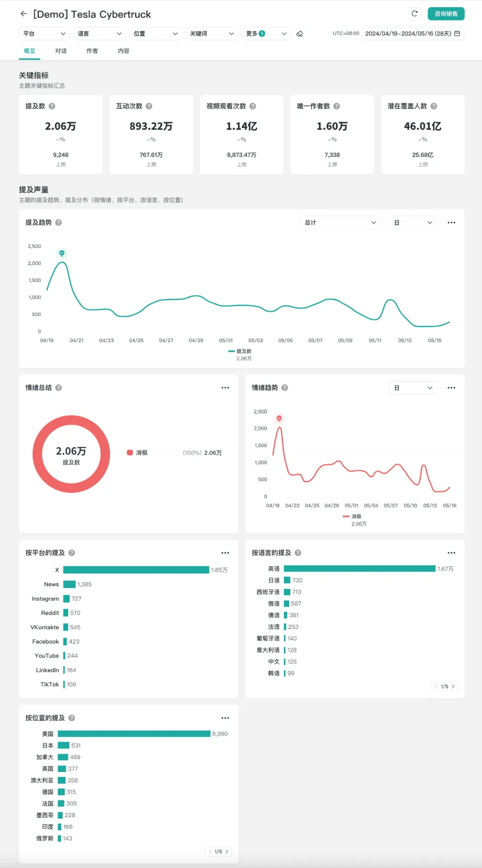The image size is (482, 868).
Task: Click the 潜在覆盖人数 46.01亿 metric card
Action: pos(423,134)
